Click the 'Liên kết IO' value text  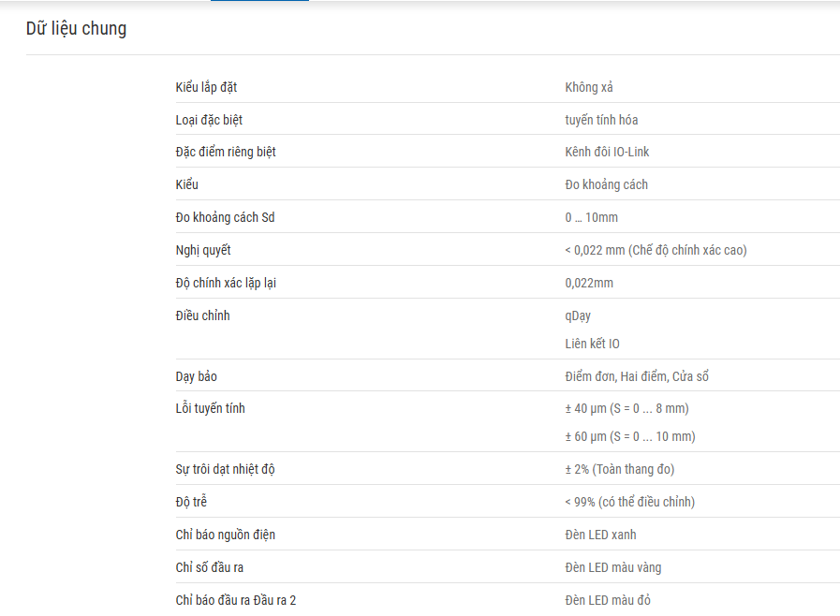[x=592, y=344]
